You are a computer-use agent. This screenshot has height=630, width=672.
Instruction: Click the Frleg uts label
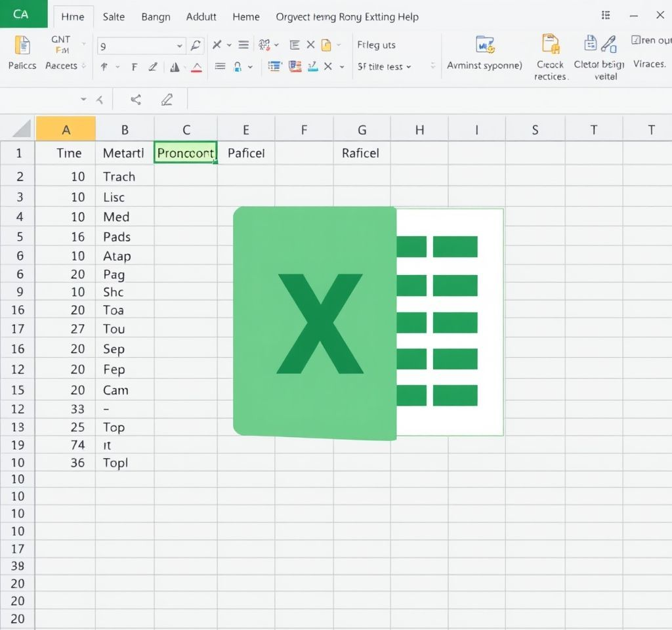point(376,45)
